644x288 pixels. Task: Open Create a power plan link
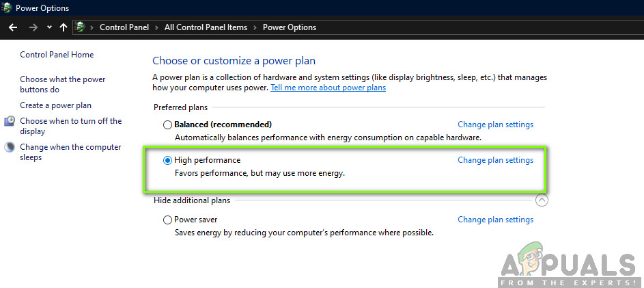(x=55, y=105)
